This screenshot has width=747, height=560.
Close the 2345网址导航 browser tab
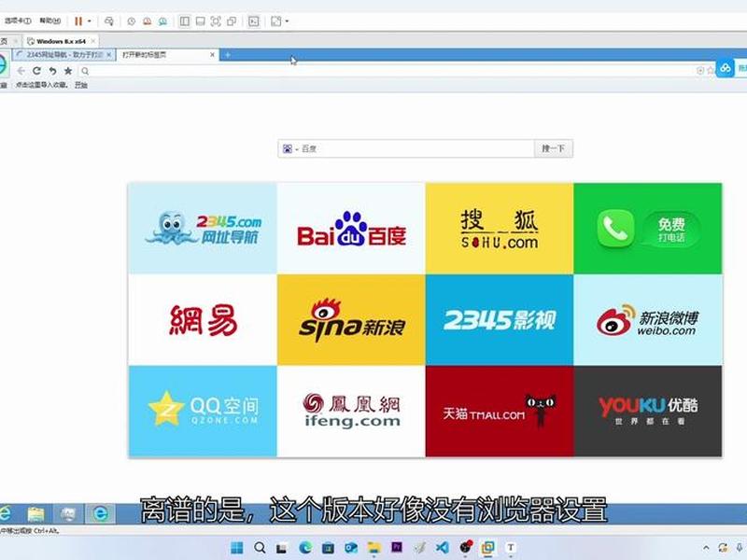109,55
